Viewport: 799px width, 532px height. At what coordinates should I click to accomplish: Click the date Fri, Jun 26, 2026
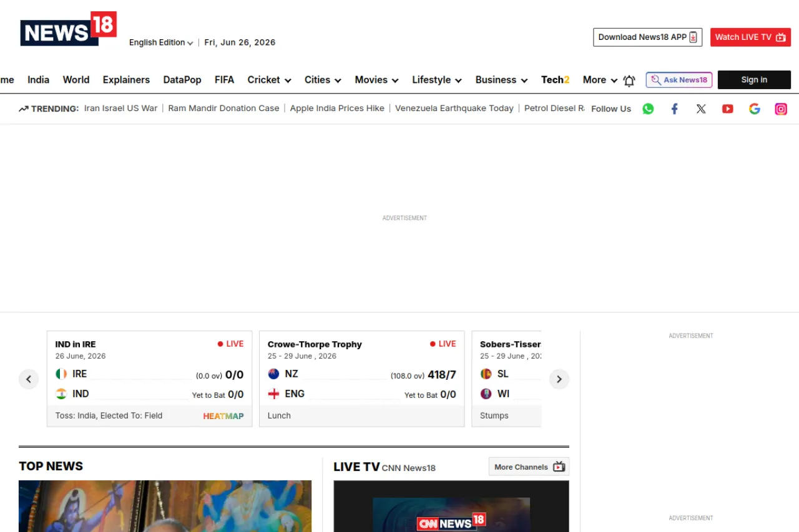point(240,42)
